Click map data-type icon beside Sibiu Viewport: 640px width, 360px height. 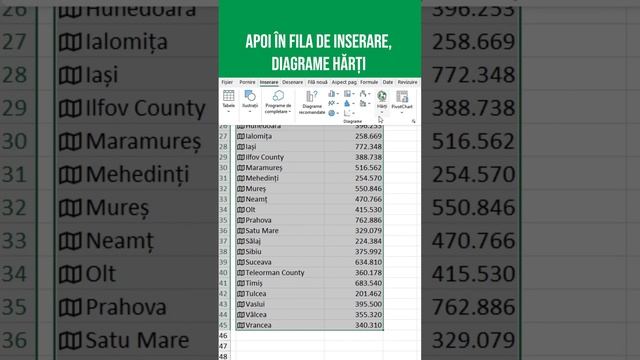241,251
